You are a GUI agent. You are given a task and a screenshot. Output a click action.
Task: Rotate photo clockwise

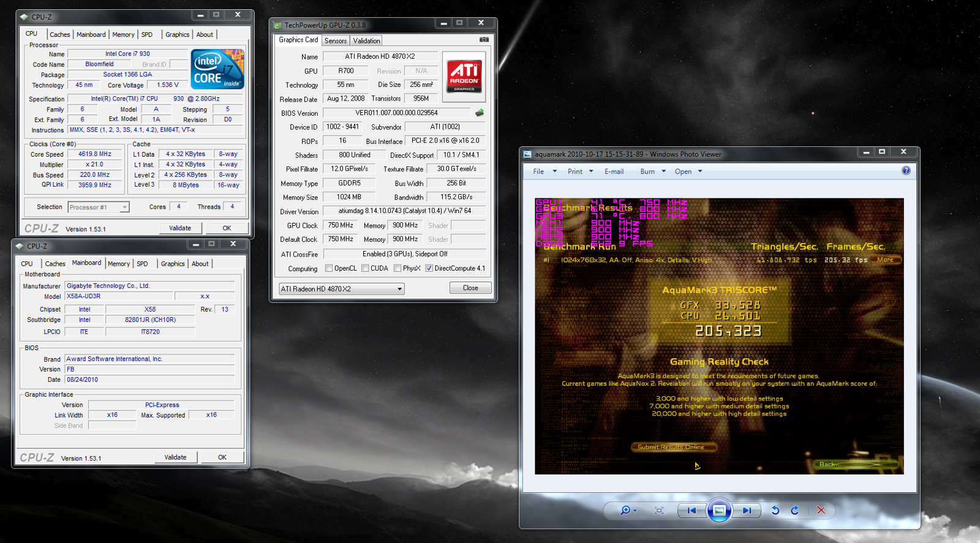pyautogui.click(x=795, y=510)
